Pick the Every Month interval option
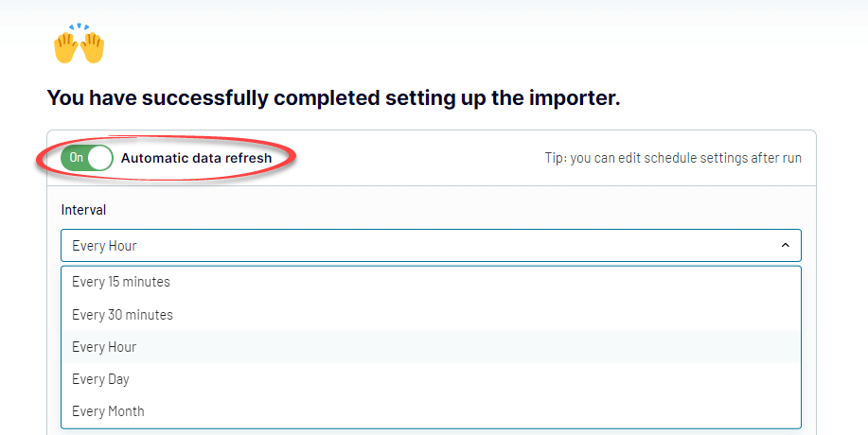 431,411
